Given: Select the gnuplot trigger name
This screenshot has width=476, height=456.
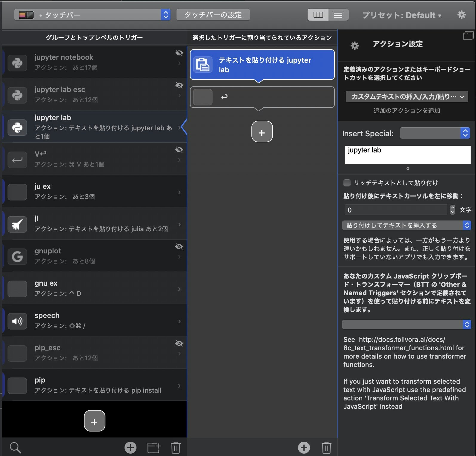Looking at the screenshot, I should tap(48, 251).
